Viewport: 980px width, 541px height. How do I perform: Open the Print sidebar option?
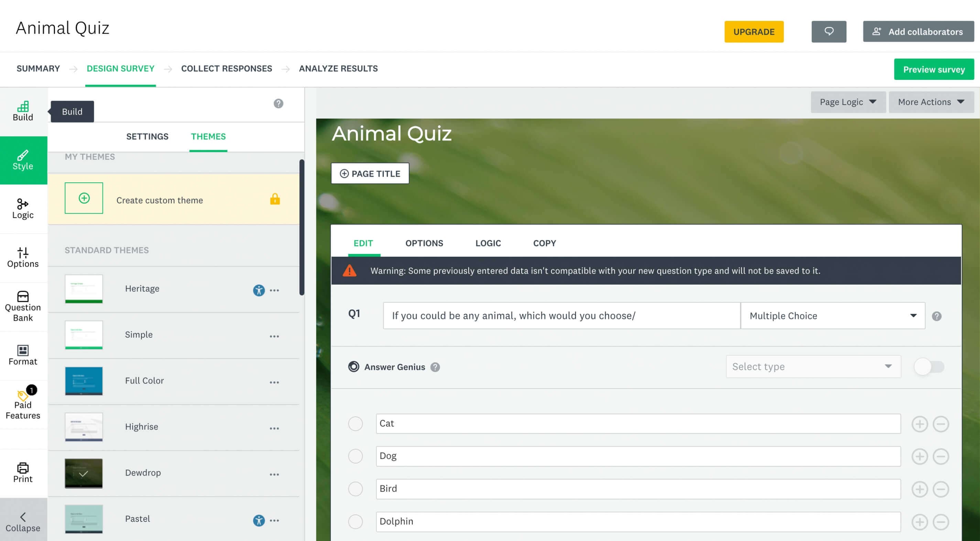[23, 473]
